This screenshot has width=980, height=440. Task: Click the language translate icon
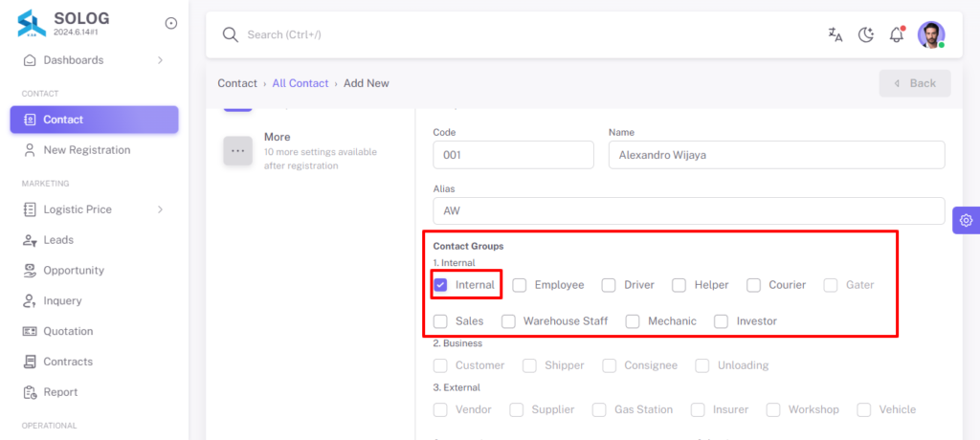(835, 35)
